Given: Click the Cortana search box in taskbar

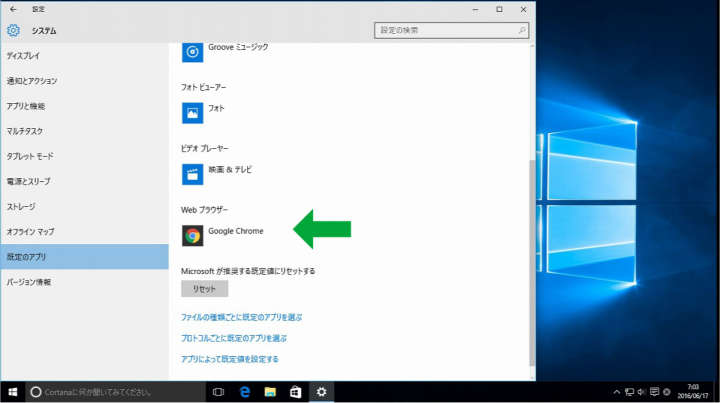Looking at the screenshot, I should 115,392.
